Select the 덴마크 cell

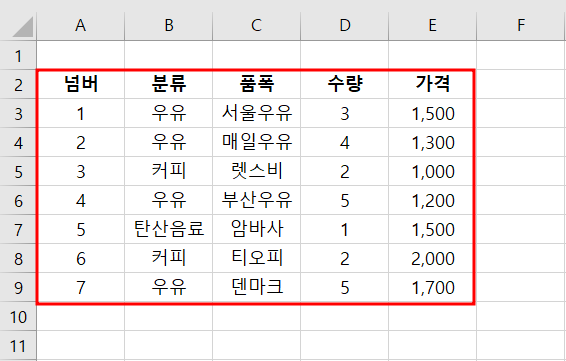[257, 287]
